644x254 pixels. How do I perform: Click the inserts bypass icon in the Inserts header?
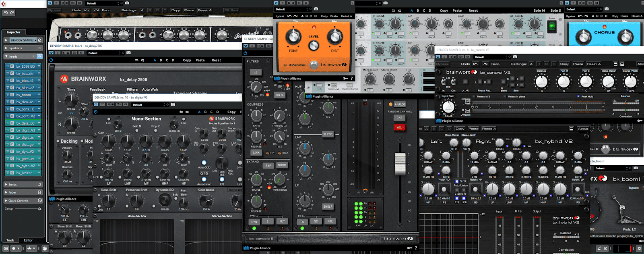point(39,56)
